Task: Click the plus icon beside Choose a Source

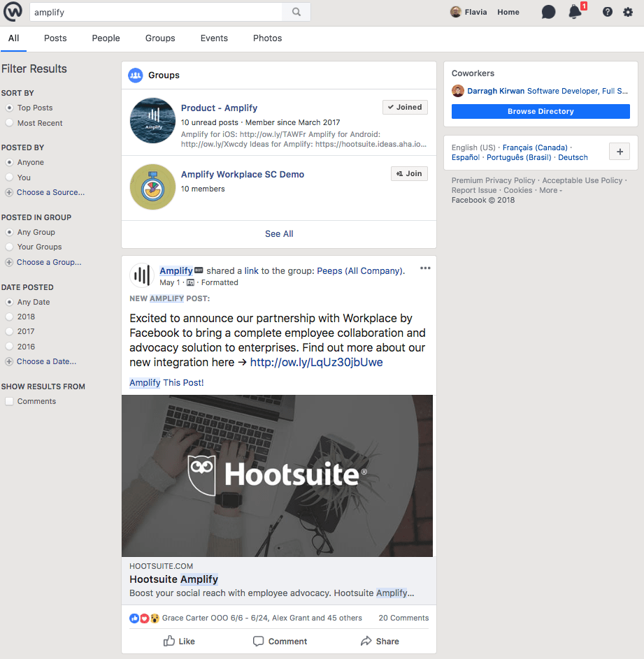Action: coord(9,192)
